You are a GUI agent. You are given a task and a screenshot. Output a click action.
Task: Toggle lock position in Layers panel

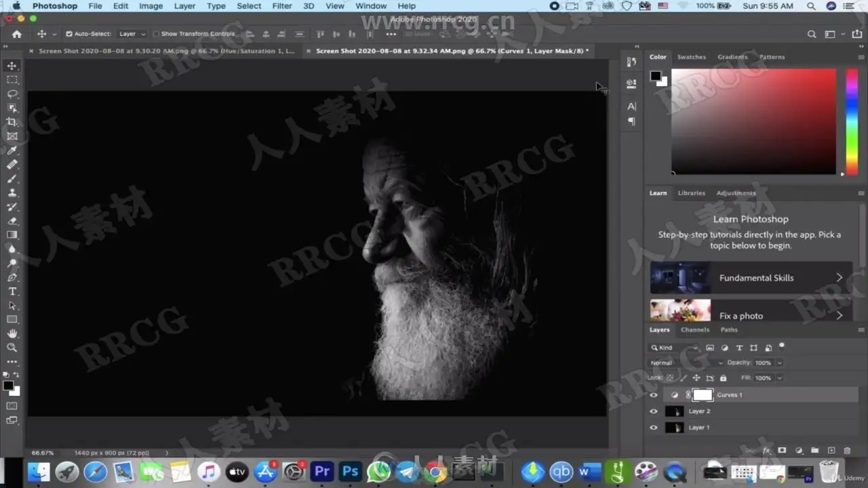696,378
